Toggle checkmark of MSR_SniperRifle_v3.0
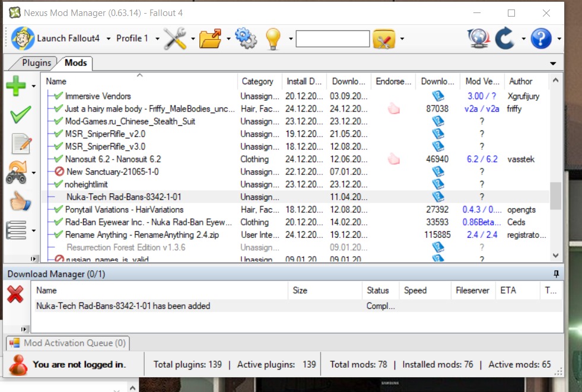The width and height of the screenshot is (582, 392). click(x=58, y=146)
